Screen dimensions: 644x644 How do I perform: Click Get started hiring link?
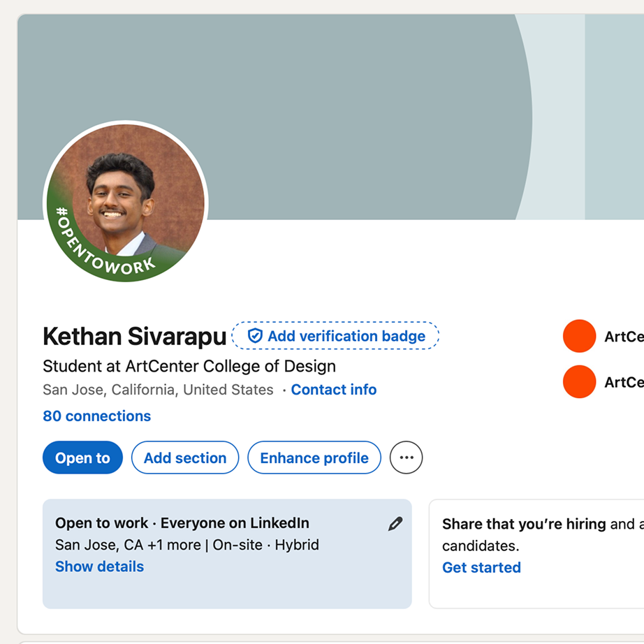pos(481,568)
